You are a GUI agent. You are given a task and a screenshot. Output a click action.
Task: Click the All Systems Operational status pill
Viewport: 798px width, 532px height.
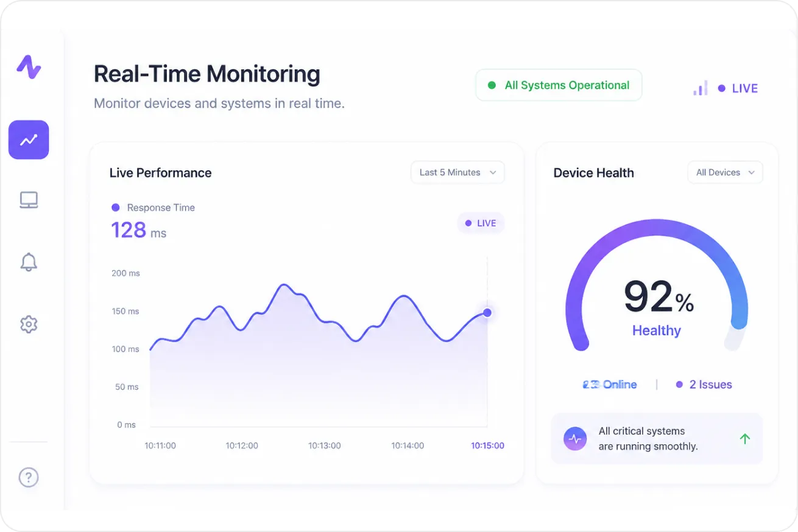(x=559, y=85)
